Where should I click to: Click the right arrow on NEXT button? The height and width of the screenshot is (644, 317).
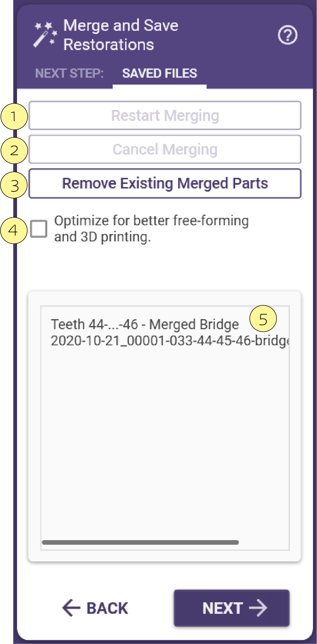258,608
